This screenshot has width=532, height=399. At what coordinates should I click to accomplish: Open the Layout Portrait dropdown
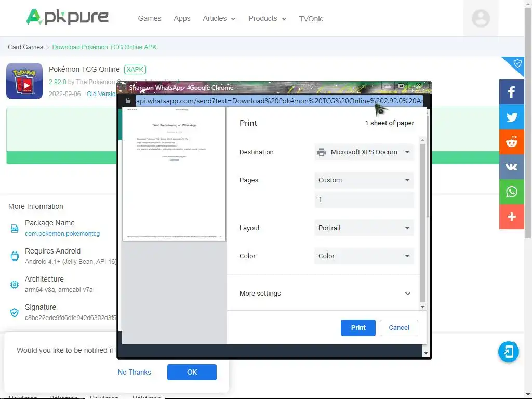click(x=364, y=228)
